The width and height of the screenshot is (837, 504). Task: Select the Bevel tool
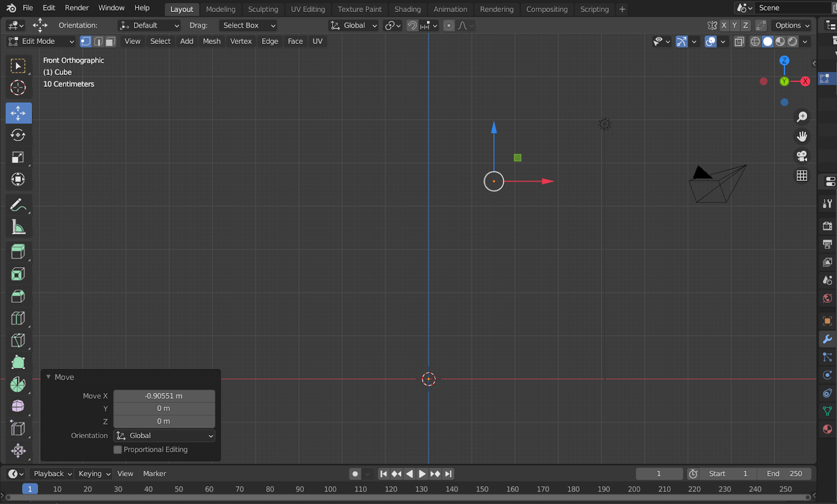(18, 296)
